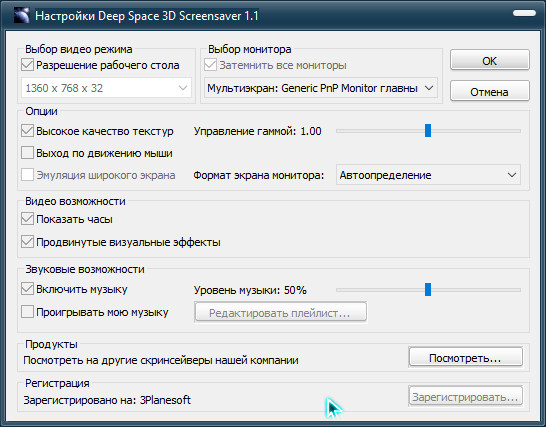Disable Включить музыку checkbox

coord(27,289)
